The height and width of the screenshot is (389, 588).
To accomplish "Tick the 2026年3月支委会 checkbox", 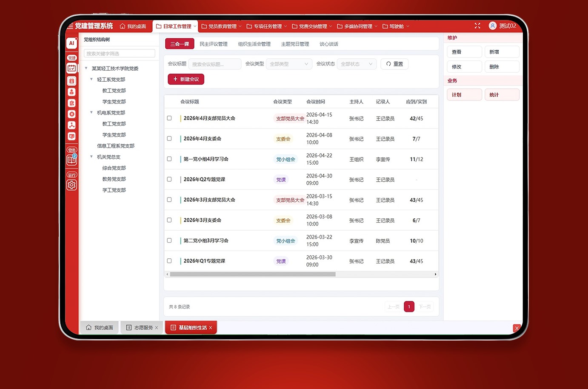I will [x=169, y=220].
